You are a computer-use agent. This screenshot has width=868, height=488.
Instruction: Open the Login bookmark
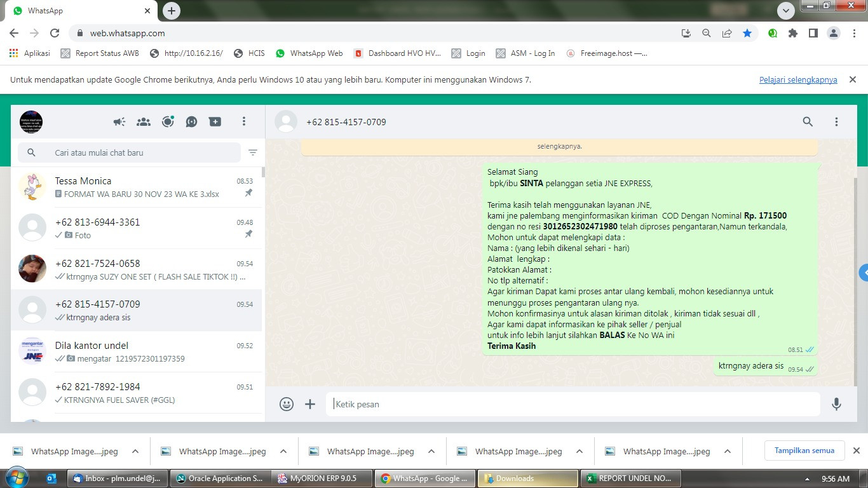468,53
